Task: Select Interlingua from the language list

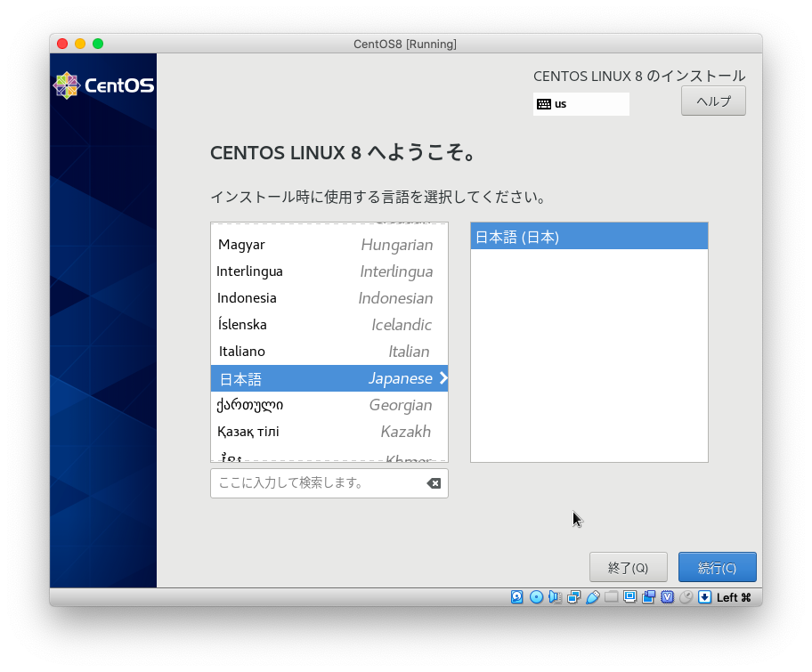Action: click(x=329, y=271)
